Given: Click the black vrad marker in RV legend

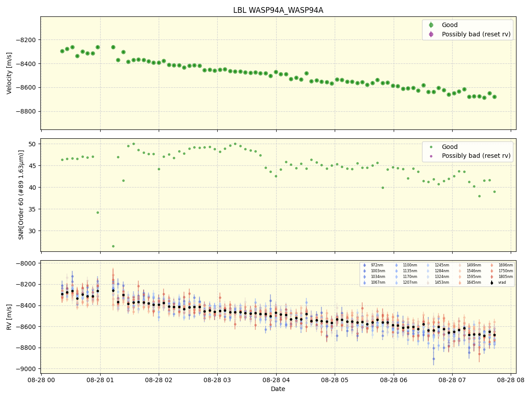Looking at the screenshot, I should [492, 282].
